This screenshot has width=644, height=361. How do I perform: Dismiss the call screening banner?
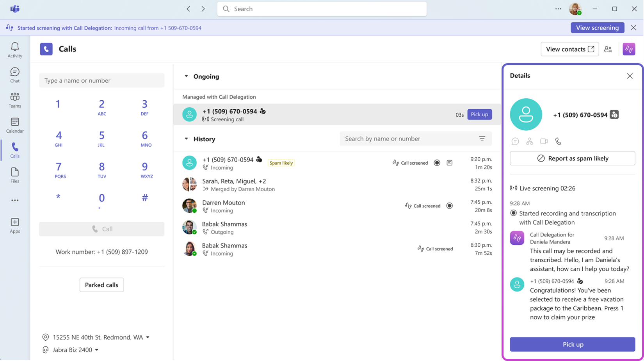coord(633,28)
